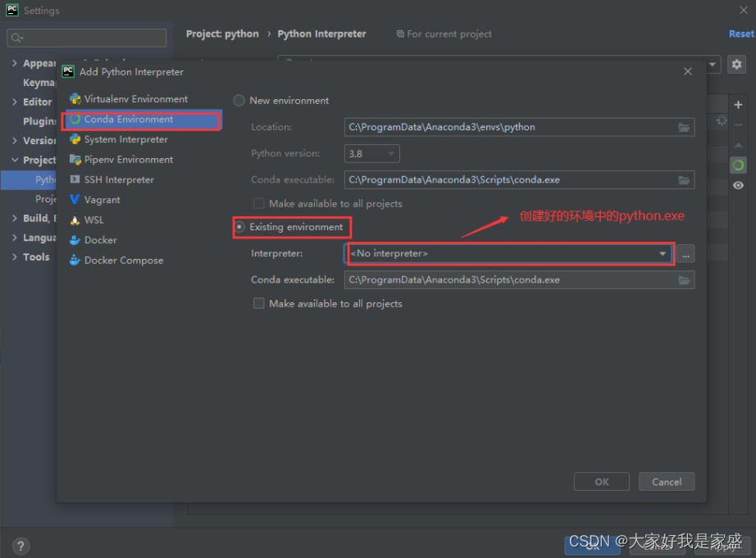756x558 pixels.
Task: Toggle Make available to all projects under New environment
Action: [259, 203]
